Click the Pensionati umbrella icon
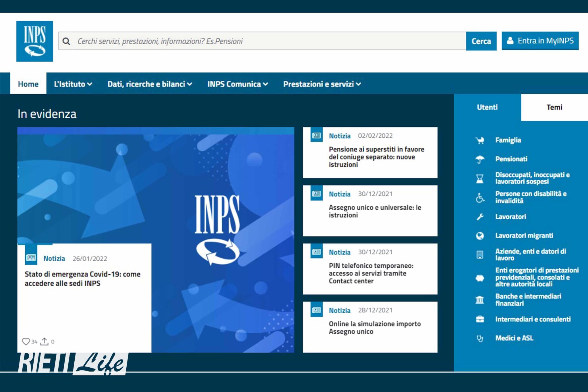This screenshot has width=588, height=392. (480, 159)
